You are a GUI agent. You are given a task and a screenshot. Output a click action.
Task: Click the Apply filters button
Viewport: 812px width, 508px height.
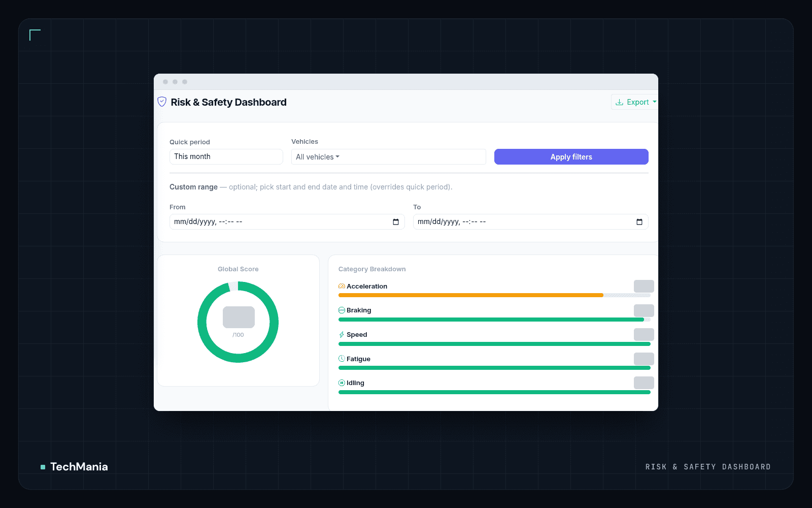(571, 157)
